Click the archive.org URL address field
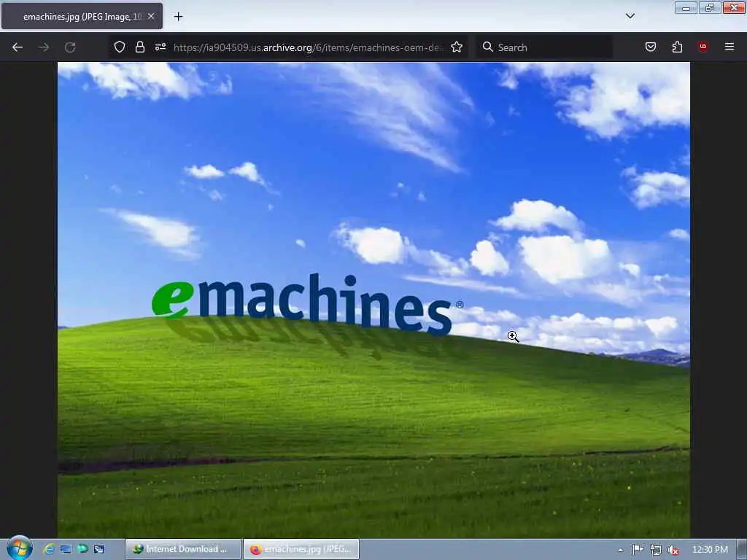747x560 pixels. coord(308,47)
